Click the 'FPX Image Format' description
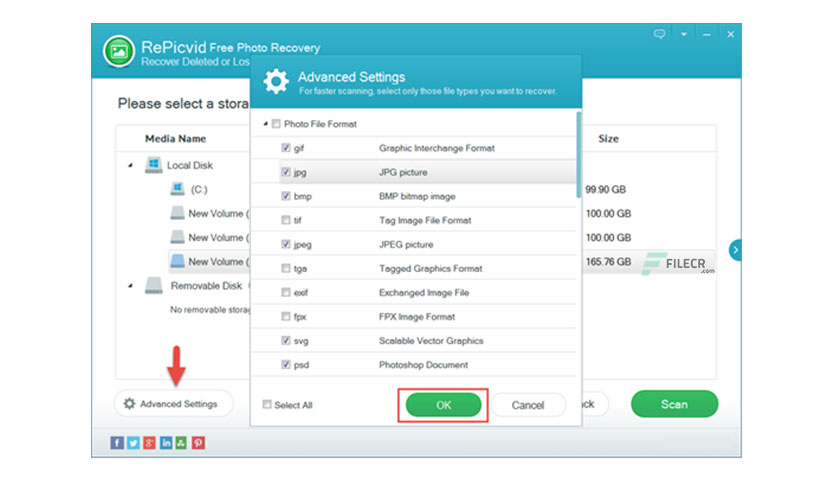 coord(417,317)
